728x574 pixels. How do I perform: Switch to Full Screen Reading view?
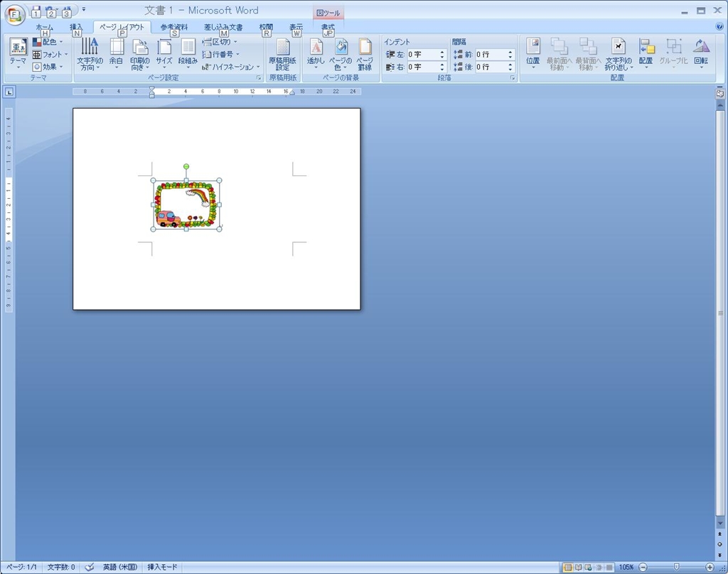(x=578, y=567)
